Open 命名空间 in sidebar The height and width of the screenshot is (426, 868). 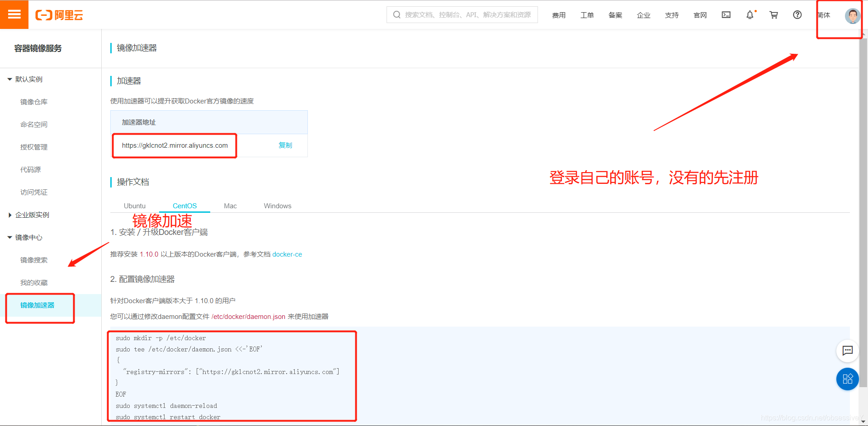34,125
